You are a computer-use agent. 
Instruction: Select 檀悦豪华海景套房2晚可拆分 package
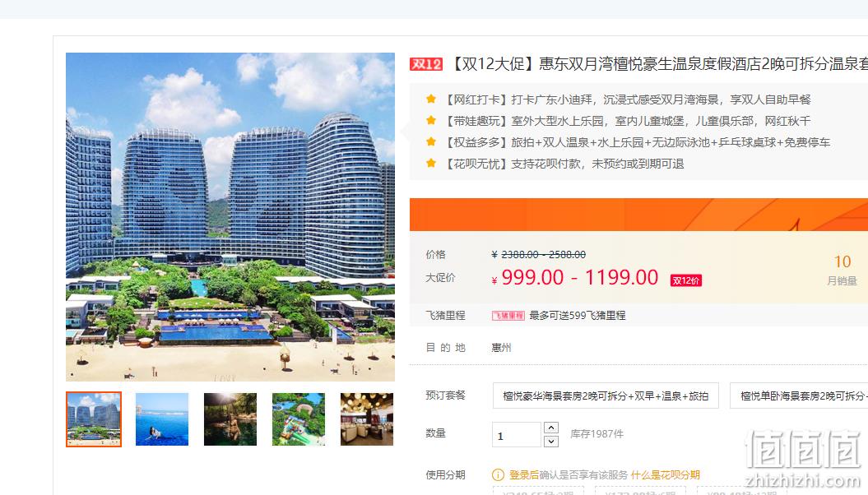click(x=606, y=396)
